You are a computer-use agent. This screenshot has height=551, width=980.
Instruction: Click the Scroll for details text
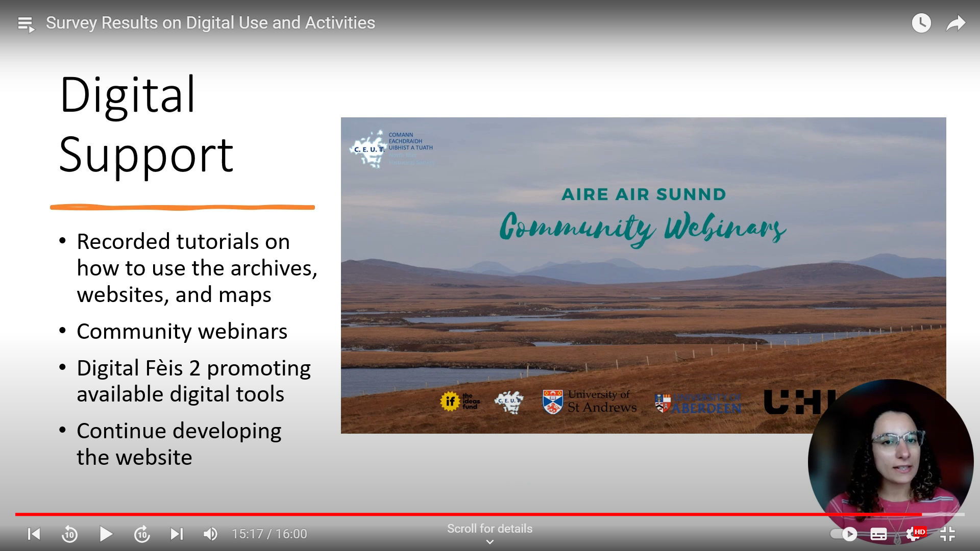coord(489,529)
